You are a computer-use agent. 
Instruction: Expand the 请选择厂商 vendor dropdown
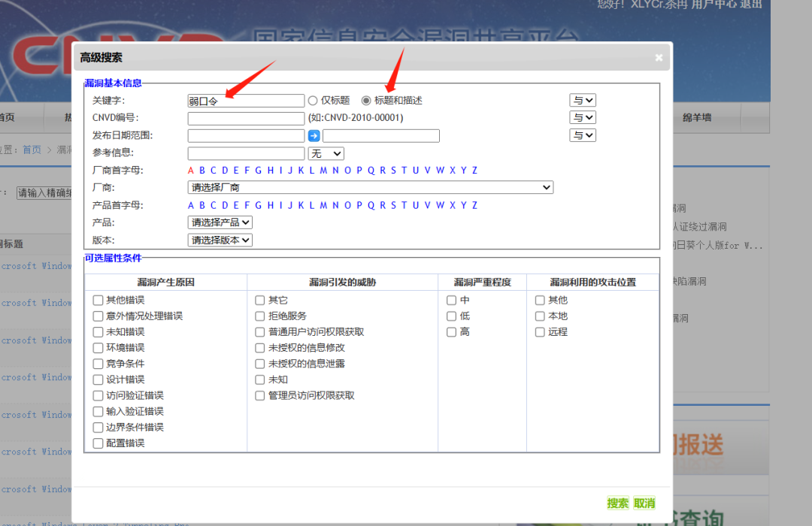click(x=370, y=187)
